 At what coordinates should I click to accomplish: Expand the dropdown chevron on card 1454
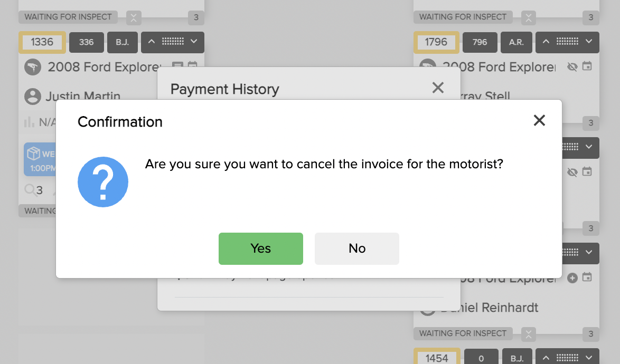click(x=589, y=358)
